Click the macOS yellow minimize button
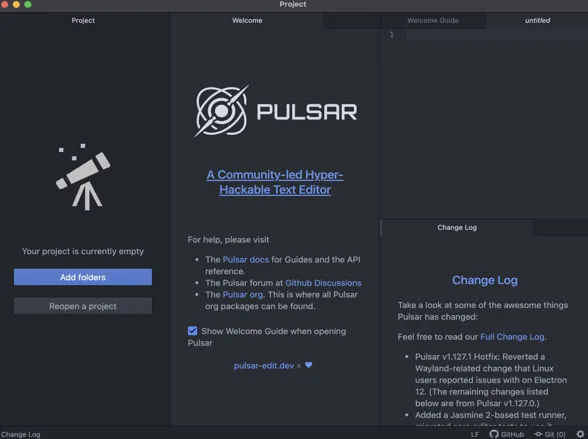Screen dimensions: 588x439 16,4
